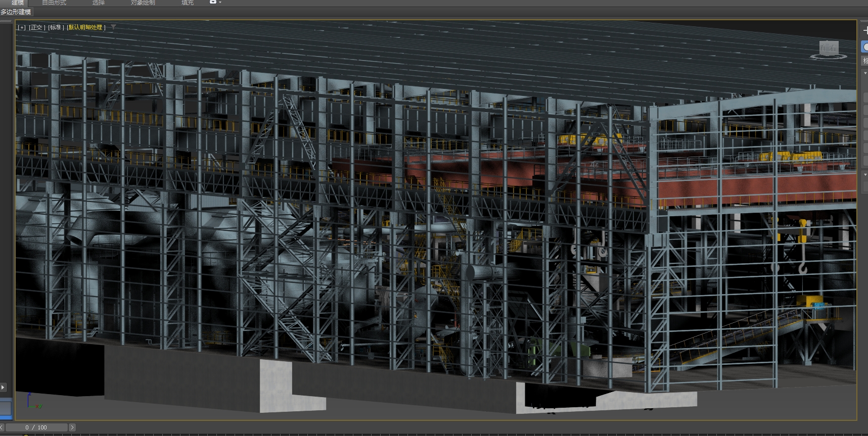Open the 默认明暗处理 shading menu
868x436 pixels.
click(x=86, y=27)
